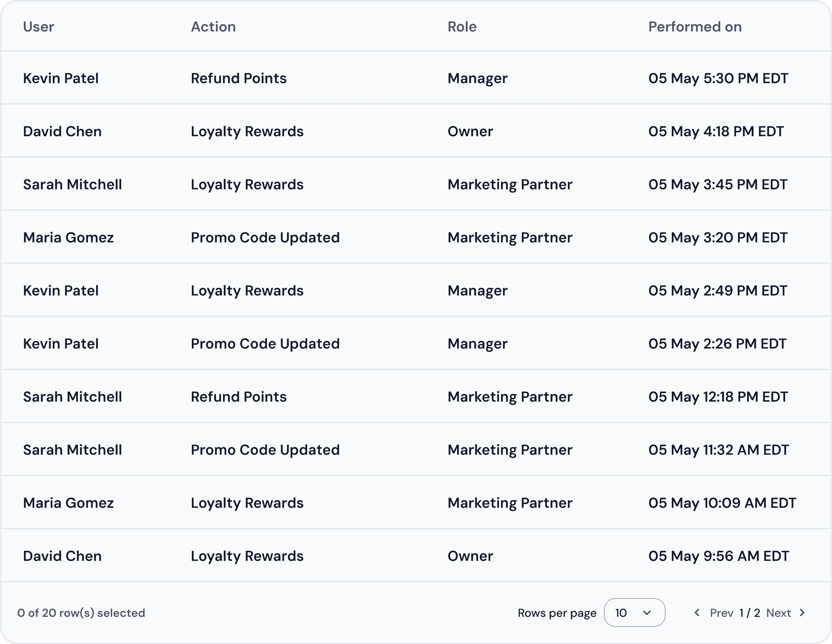Click the 05 May 12:18 PM EDT timestamp

[718, 397]
